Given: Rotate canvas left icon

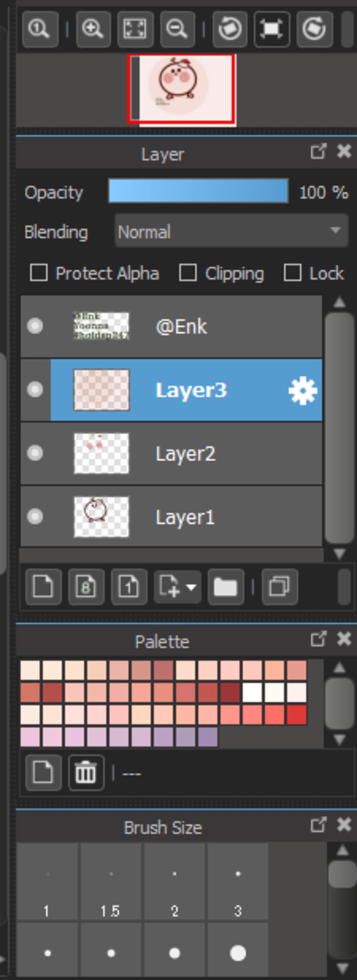Looking at the screenshot, I should (x=230, y=29).
